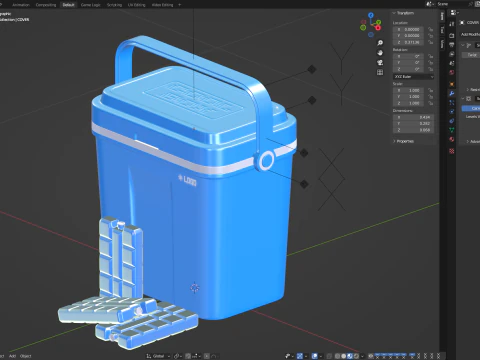The image size is (480, 360).
Task: Open the Object Constraints tab icon
Action: (x=452, y=121)
